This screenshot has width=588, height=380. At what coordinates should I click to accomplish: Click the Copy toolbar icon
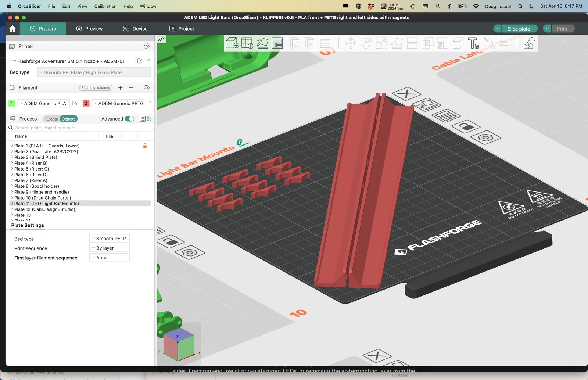pyautogui.click(x=295, y=43)
